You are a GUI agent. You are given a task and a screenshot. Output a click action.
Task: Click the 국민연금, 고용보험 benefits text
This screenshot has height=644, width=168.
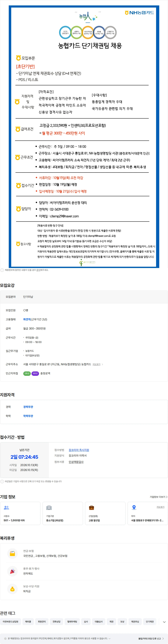click(45, 556)
